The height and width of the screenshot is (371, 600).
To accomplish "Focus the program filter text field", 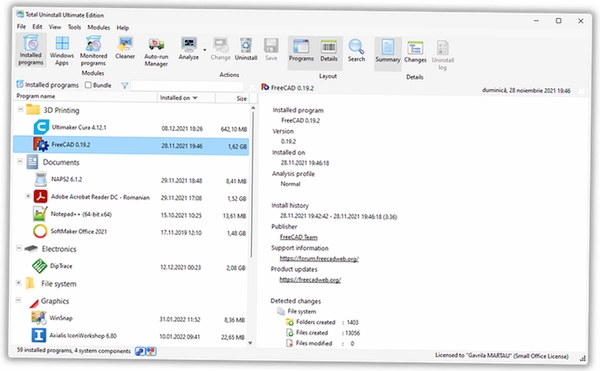I will point(187,86).
